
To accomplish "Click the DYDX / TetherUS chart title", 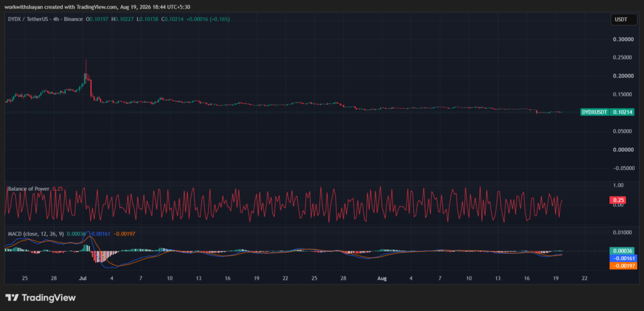I will pyautogui.click(x=28, y=19).
